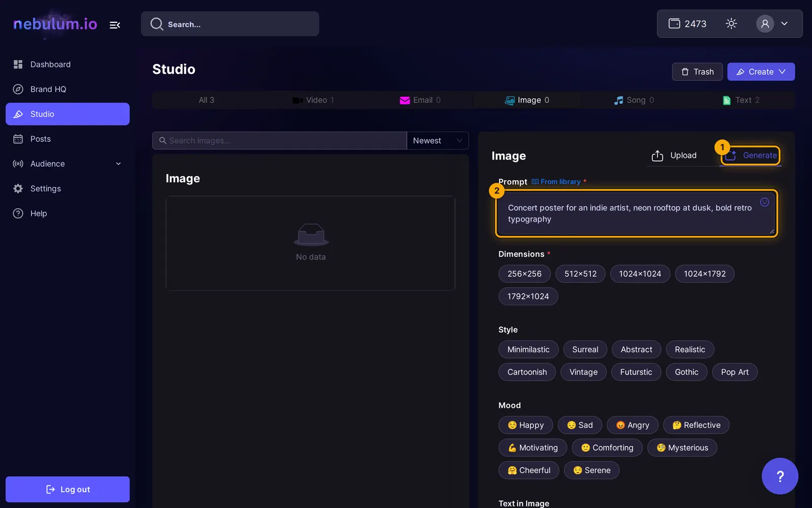The height and width of the screenshot is (508, 812).
Task: Select 1024×1024 dimension
Action: click(640, 274)
